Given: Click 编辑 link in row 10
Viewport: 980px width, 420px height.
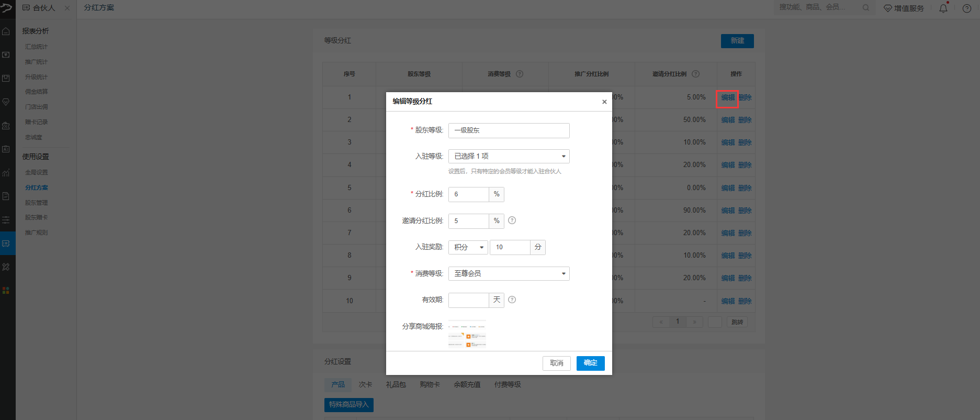Looking at the screenshot, I should 728,301.
